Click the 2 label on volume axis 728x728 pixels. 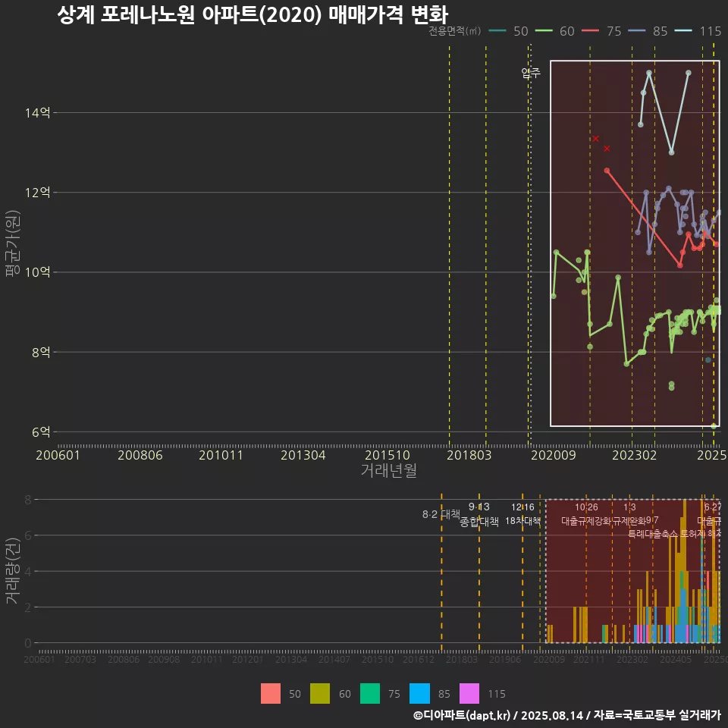[x=28, y=607]
